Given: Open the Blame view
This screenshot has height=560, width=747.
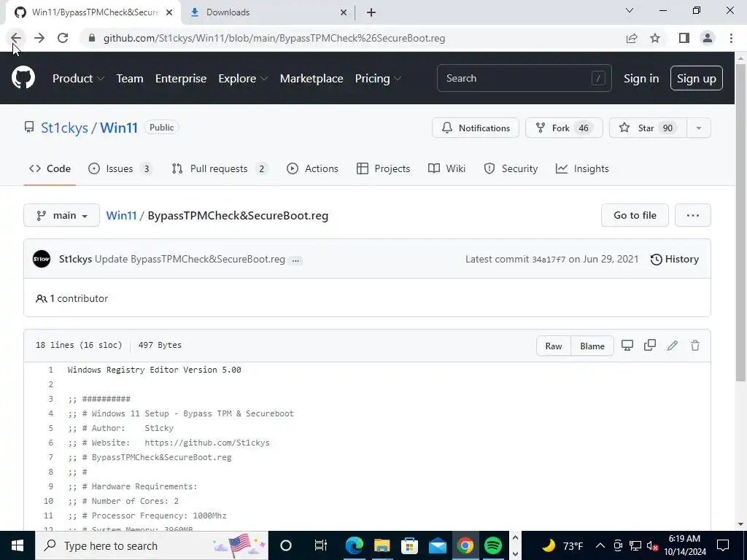Looking at the screenshot, I should click(x=592, y=346).
